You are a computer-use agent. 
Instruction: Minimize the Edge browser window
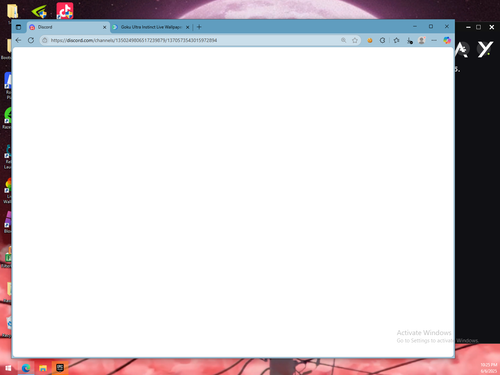point(415,26)
